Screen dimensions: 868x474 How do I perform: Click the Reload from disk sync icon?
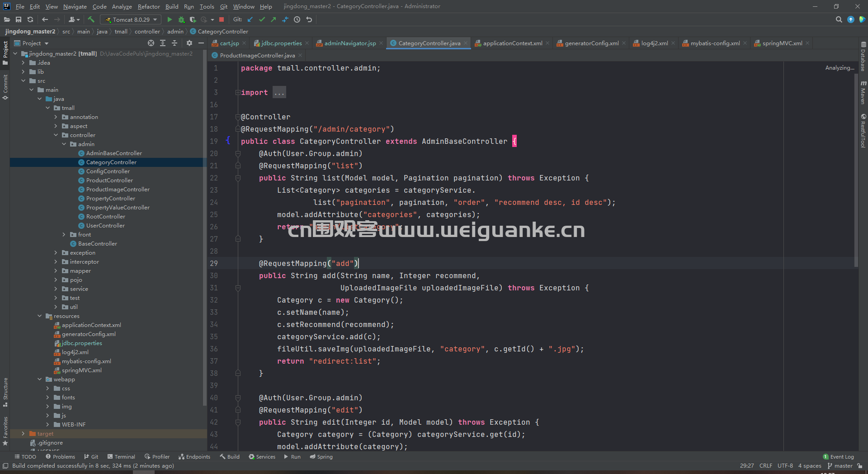click(x=30, y=19)
